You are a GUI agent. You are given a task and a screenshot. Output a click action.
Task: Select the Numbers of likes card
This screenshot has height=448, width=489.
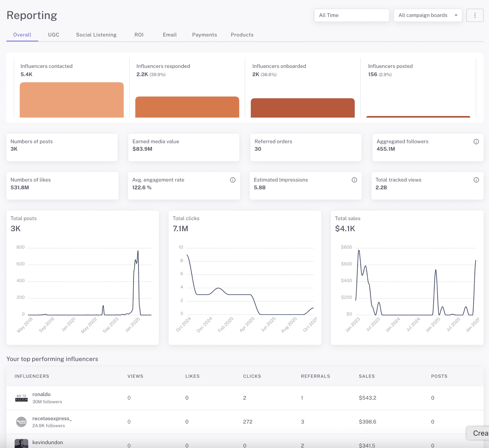(x=62, y=186)
